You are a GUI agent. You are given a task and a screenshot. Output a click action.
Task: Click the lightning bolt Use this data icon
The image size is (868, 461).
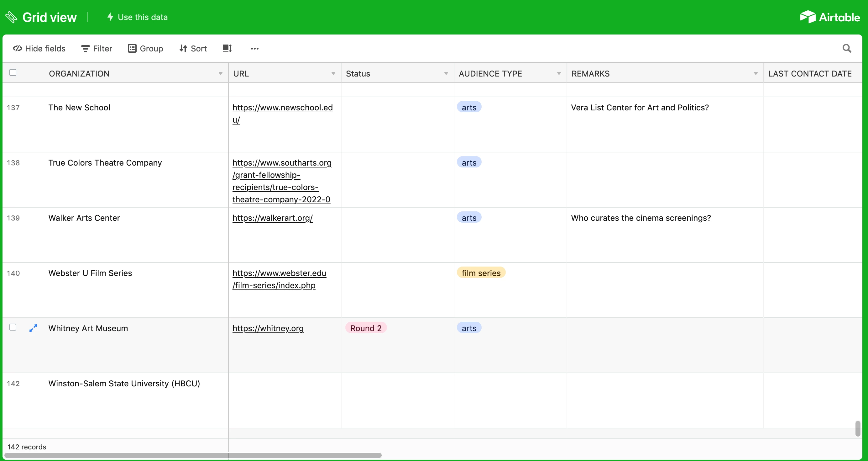coord(110,17)
